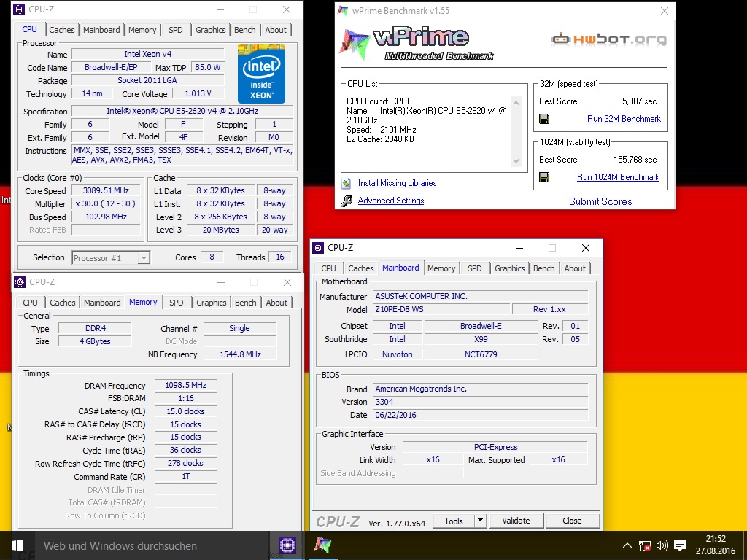The height and width of the screenshot is (560, 747).
Task: Click the floppy disk icon beside Run 32M Benchmark
Action: pos(544,119)
